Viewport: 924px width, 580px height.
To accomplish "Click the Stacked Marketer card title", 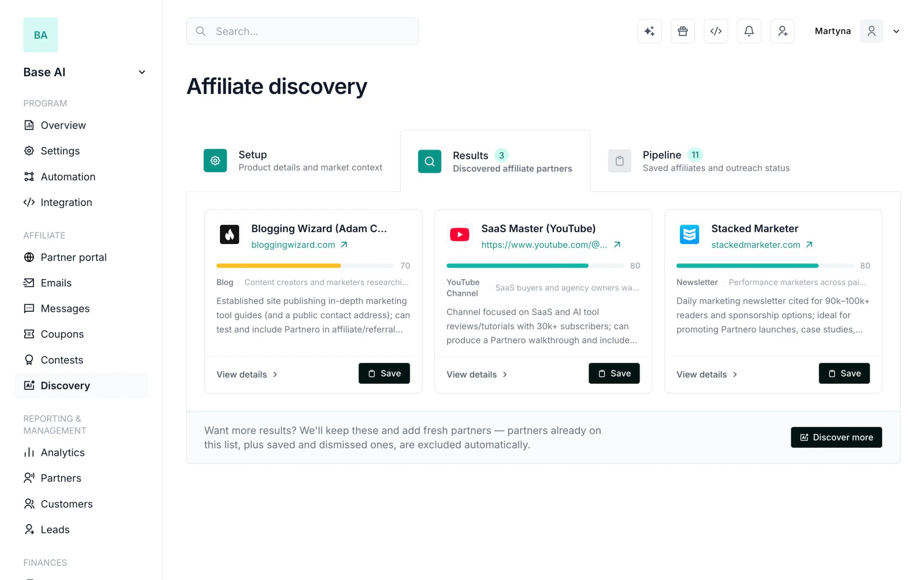I will [755, 229].
